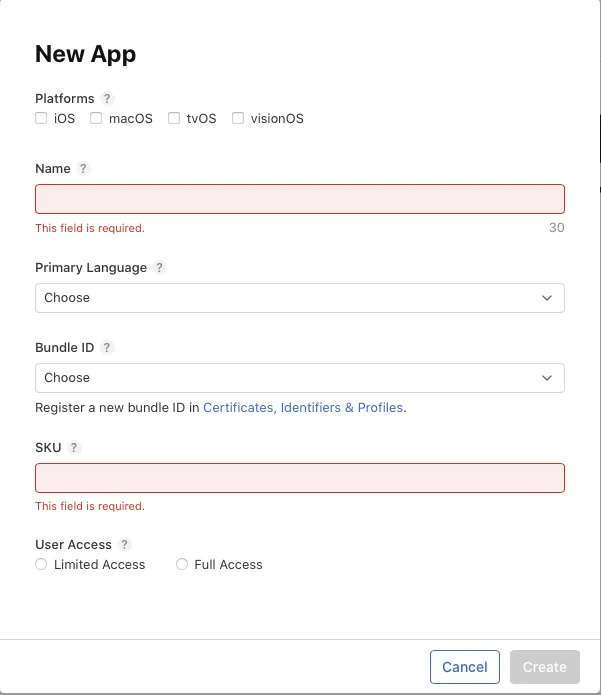
Task: Click the Primary Language dropdown chevron arrow
Action: tap(547, 298)
